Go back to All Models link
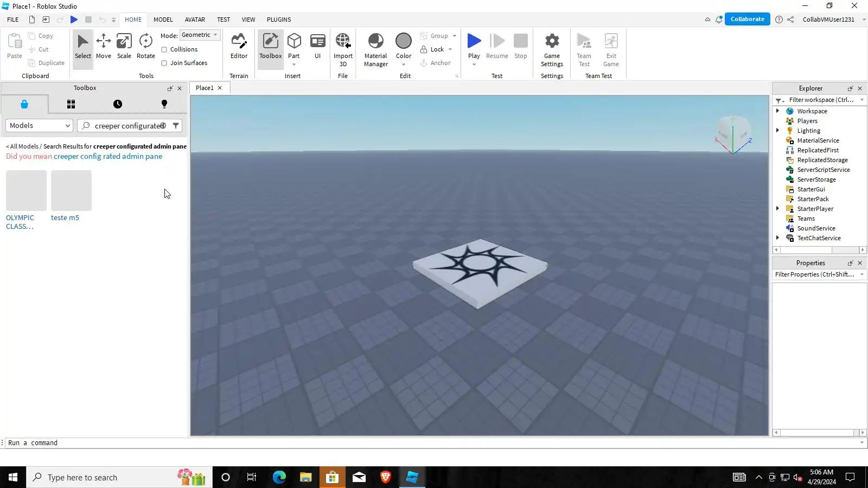The height and width of the screenshot is (488, 868). 22,146
